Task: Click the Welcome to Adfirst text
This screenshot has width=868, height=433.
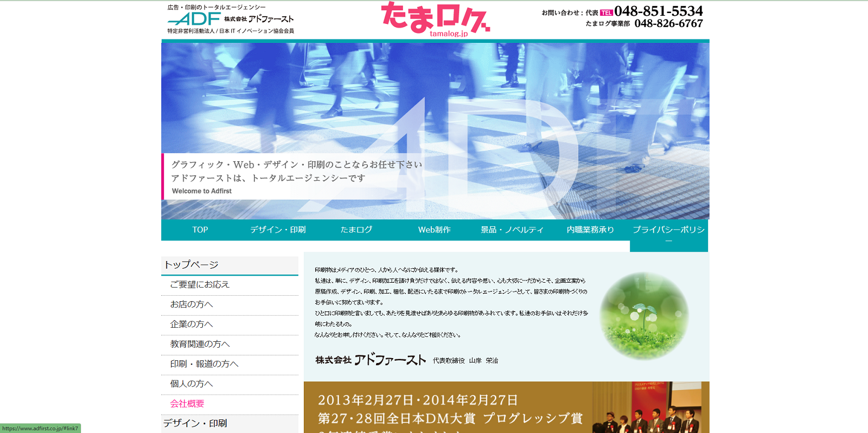Action: [202, 191]
